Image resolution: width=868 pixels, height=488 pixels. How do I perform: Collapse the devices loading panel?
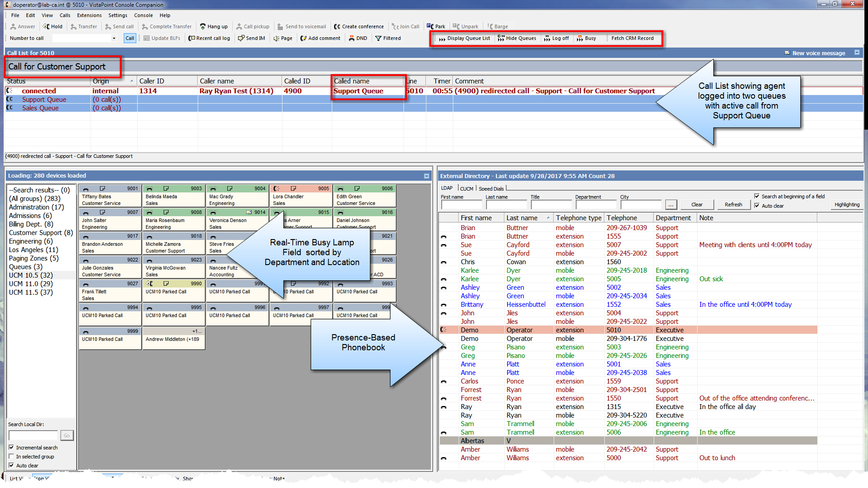pyautogui.click(x=426, y=175)
